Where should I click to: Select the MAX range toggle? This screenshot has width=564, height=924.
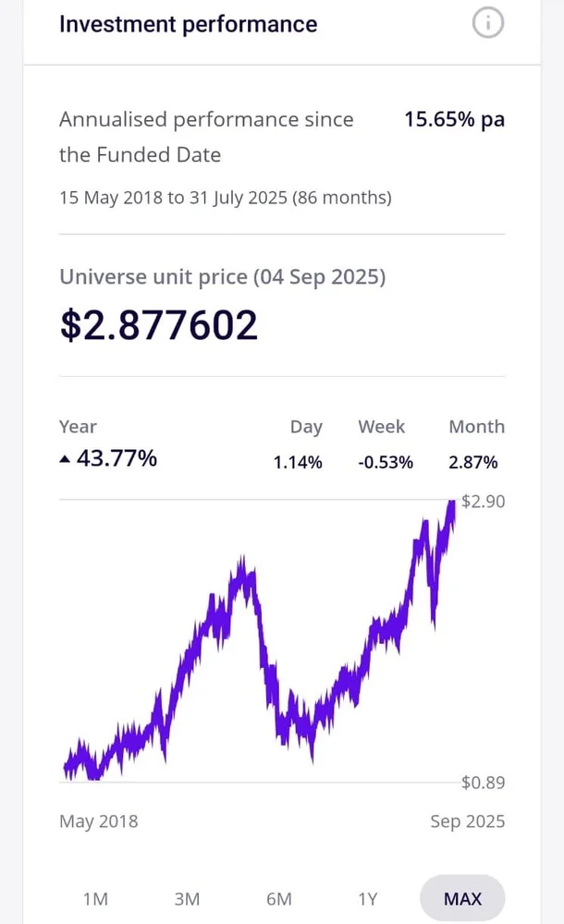point(462,899)
